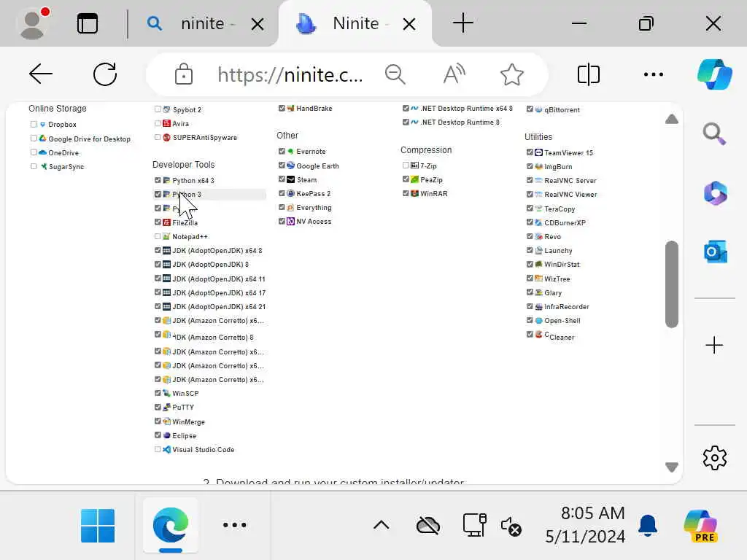Open the notifications bell

pyautogui.click(x=648, y=526)
